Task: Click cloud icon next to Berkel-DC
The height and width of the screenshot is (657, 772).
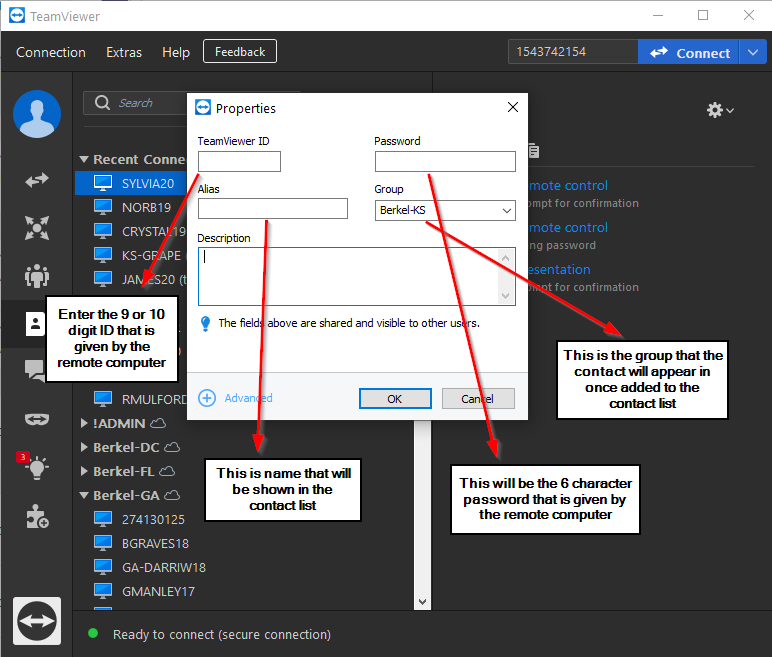Action: pyautogui.click(x=172, y=447)
